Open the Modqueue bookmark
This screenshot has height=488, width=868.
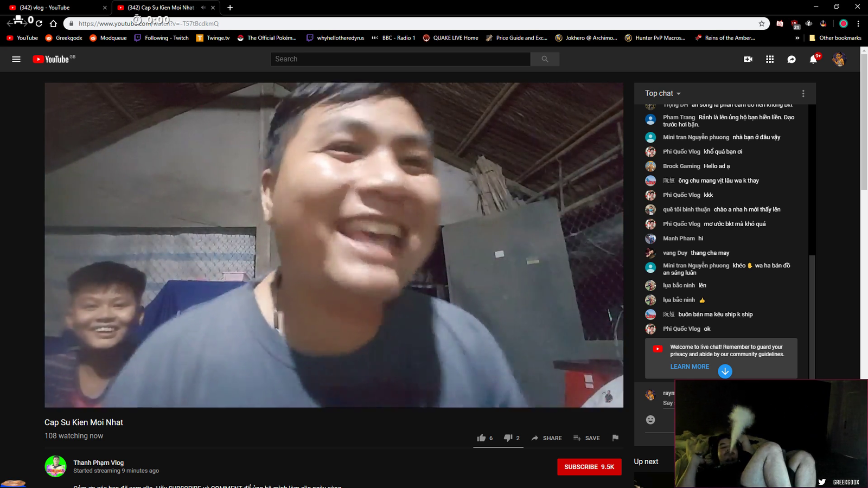(108, 38)
